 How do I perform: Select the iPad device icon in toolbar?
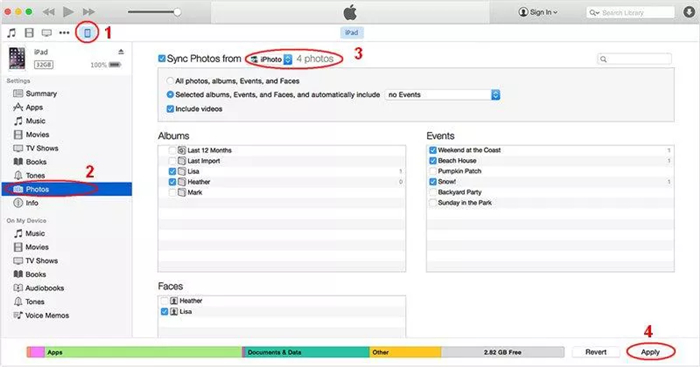point(88,33)
